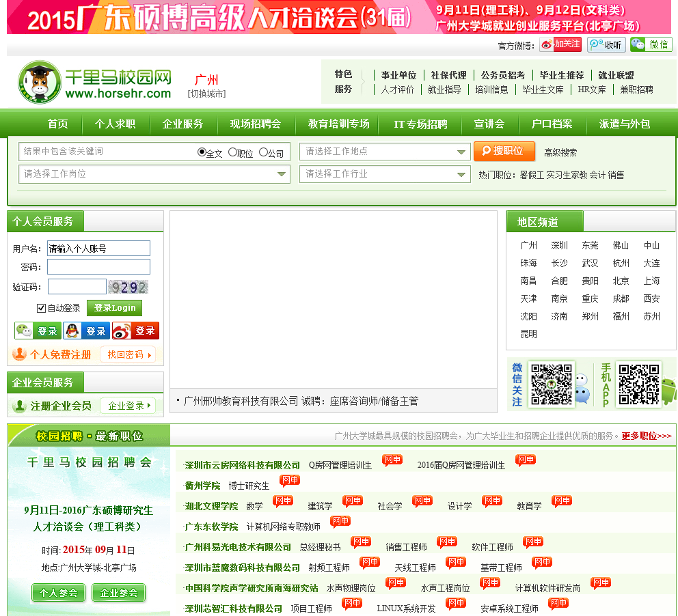Focus the 密码 input field
The image size is (678, 616).
(x=98, y=266)
